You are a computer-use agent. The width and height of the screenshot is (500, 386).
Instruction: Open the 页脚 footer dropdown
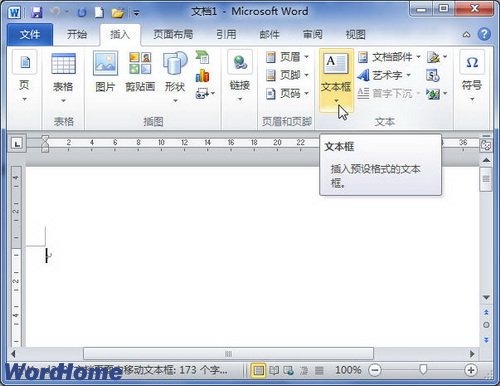[287, 75]
